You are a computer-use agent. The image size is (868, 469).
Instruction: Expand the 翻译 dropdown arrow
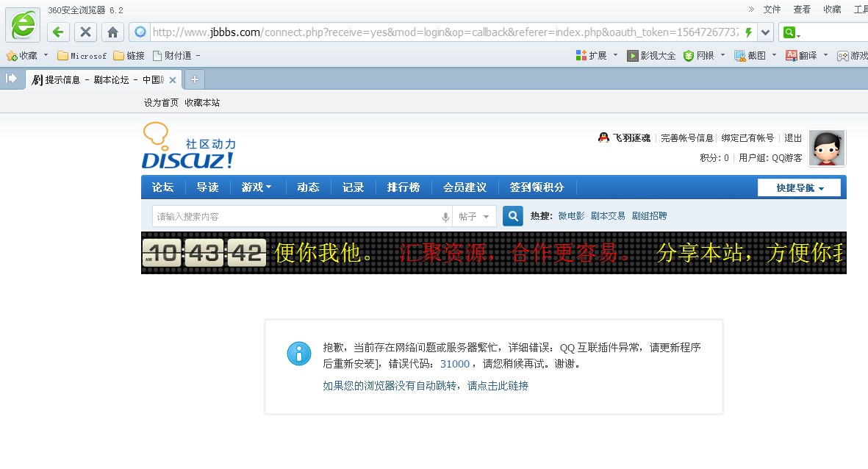825,55
